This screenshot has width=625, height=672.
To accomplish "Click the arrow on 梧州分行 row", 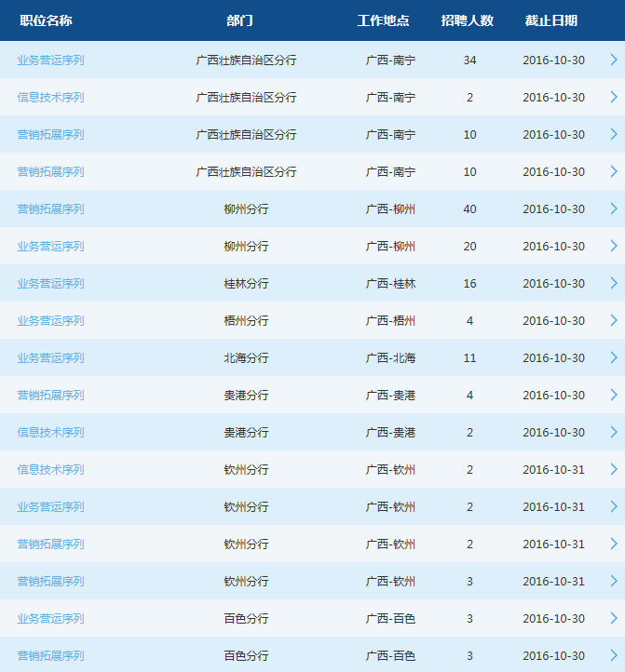I will [613, 320].
